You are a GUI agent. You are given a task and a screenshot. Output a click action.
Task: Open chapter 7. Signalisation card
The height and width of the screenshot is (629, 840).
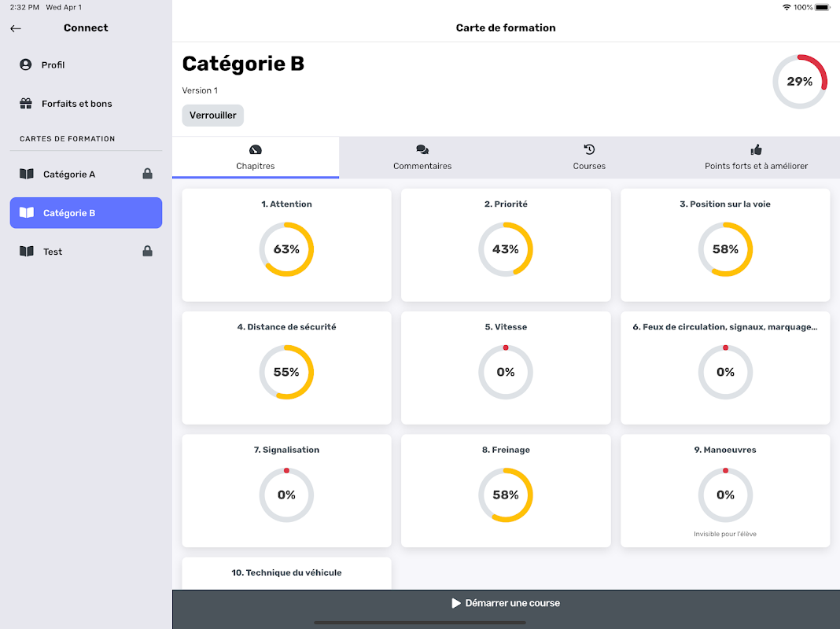coord(286,491)
